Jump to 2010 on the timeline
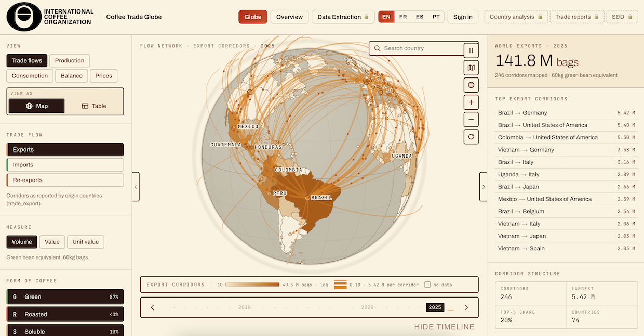 pos(245,307)
